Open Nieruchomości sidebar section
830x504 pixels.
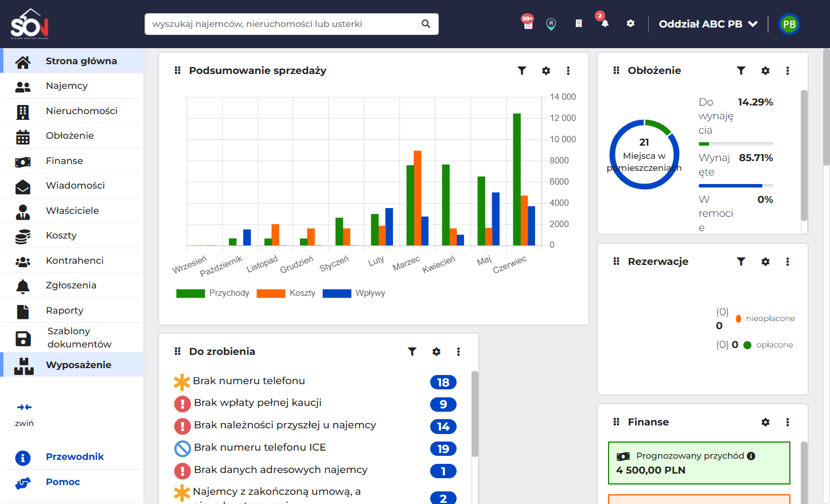[72, 111]
